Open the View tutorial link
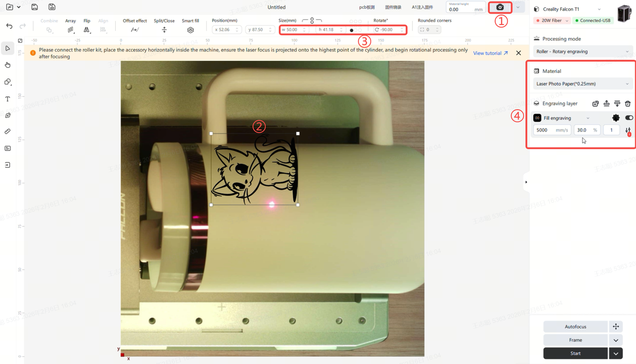The image size is (636, 364). 490,53
